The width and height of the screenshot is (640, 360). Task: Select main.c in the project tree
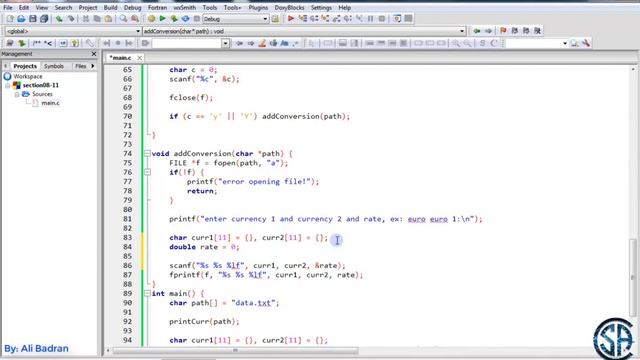[x=50, y=103]
